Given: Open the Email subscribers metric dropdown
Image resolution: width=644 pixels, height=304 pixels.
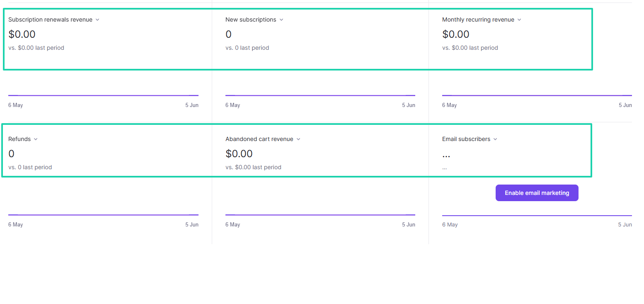Looking at the screenshot, I should pos(470,139).
